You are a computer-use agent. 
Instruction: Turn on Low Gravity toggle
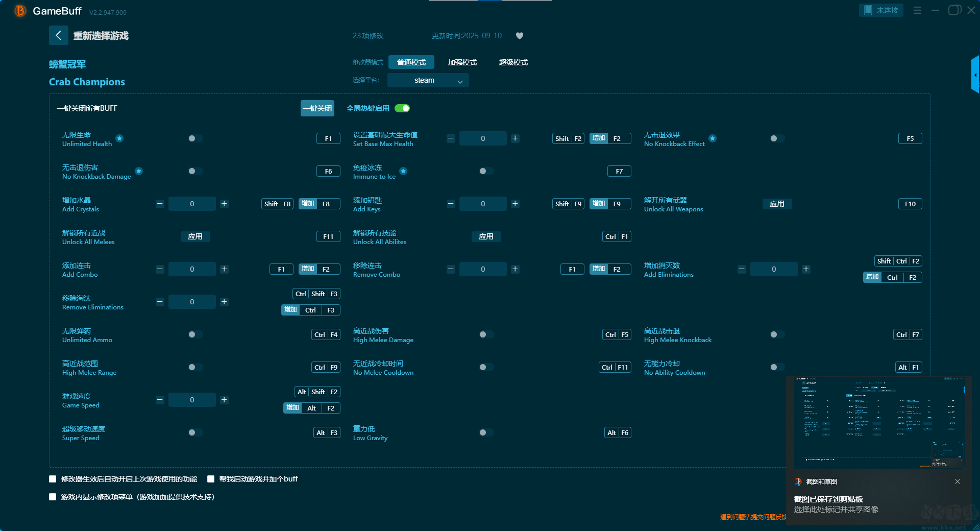click(x=486, y=432)
